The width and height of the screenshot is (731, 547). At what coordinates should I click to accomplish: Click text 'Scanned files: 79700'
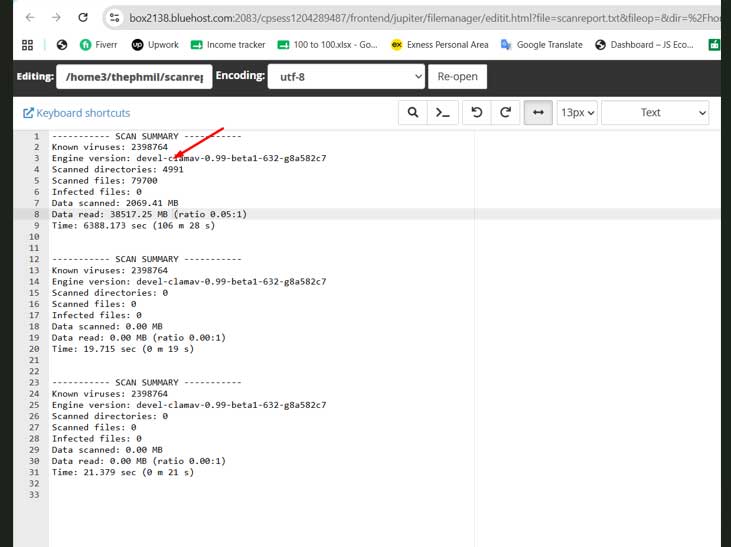[x=104, y=180]
